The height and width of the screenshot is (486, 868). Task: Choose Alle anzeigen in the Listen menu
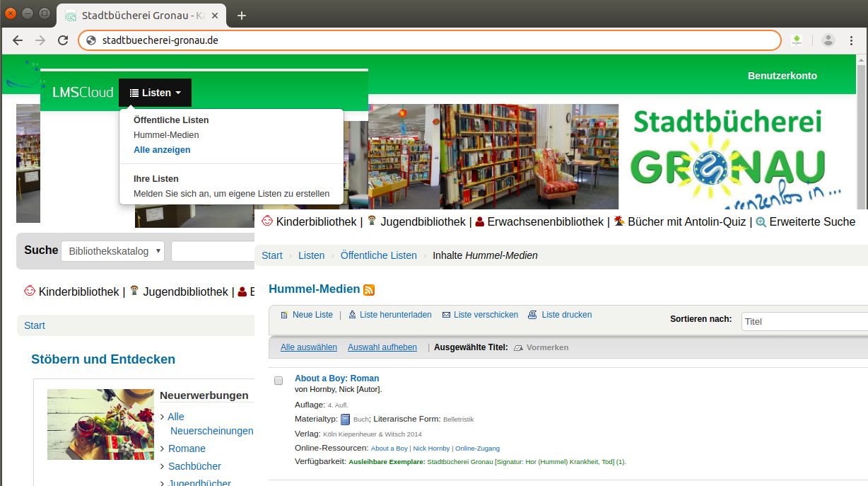(x=162, y=150)
